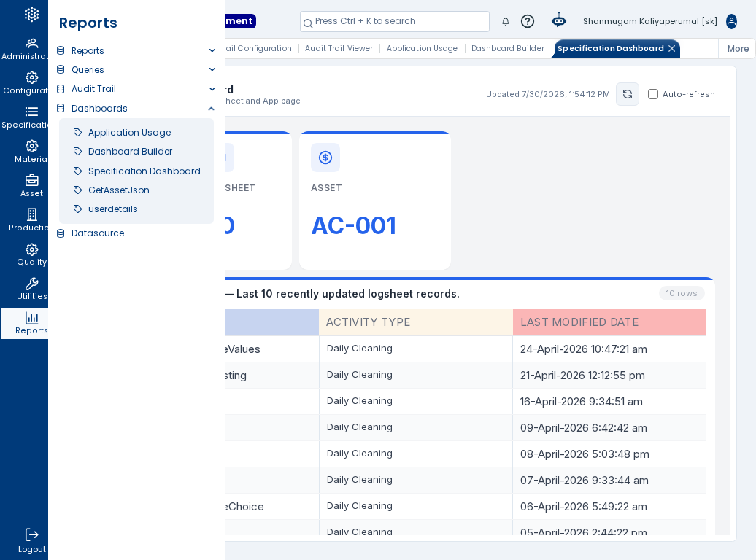The width and height of the screenshot is (756, 560).
Task: Click the search input field
Action: [394, 21]
